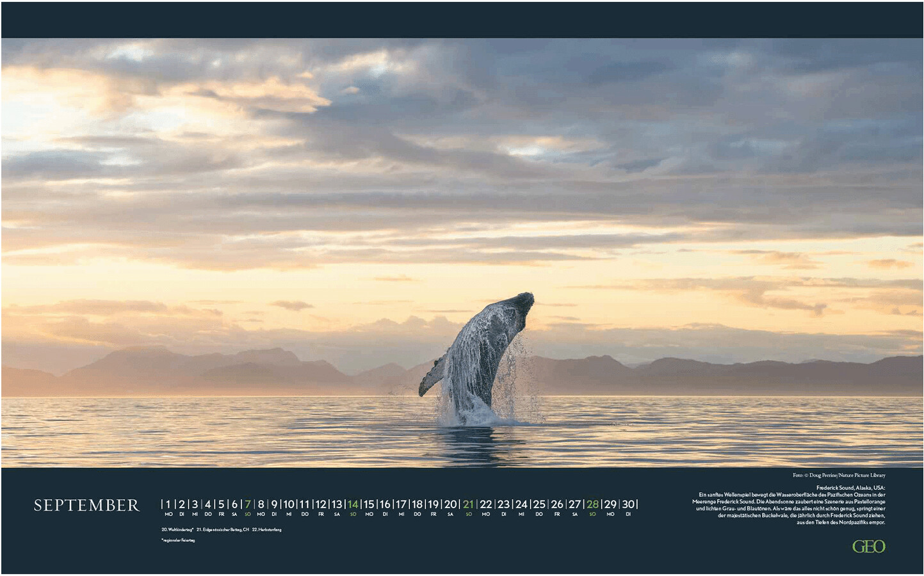The width and height of the screenshot is (924, 576).
Task: Click the green GEO logo
Action: pyautogui.click(x=868, y=547)
